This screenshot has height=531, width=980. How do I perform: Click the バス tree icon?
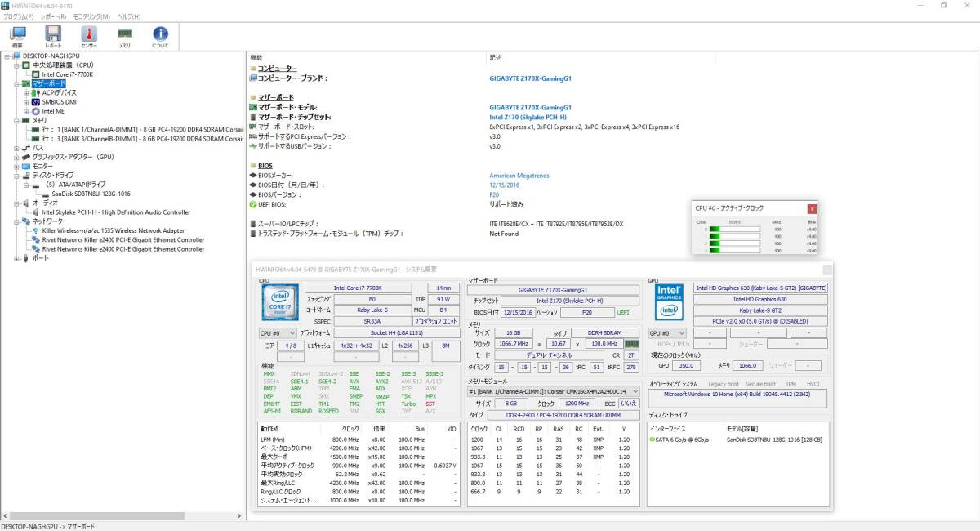27,148
